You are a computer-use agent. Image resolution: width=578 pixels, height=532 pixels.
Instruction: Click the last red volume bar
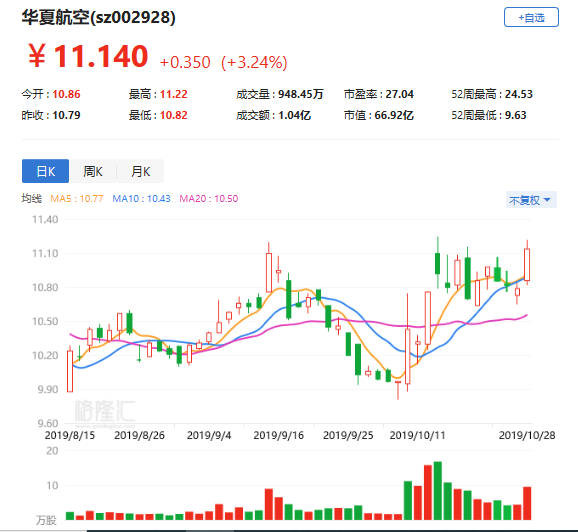pos(527,503)
